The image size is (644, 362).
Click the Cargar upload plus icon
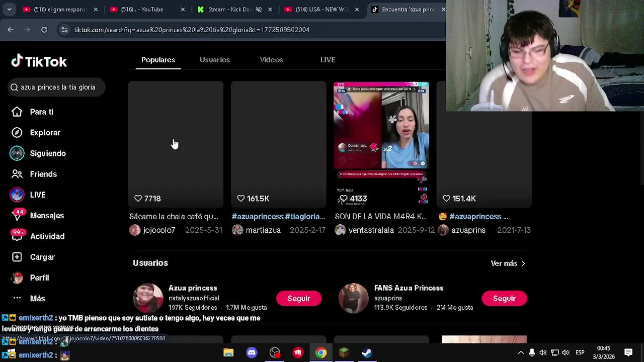point(17,257)
